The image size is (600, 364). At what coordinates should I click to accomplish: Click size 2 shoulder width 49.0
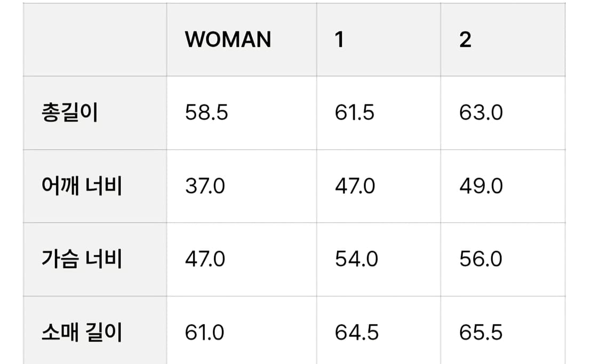[481, 187]
